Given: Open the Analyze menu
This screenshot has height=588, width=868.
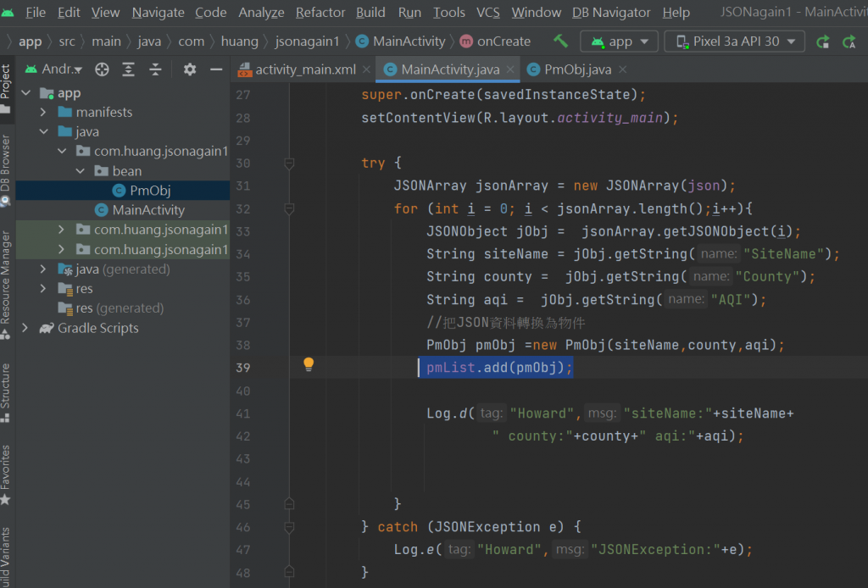Looking at the screenshot, I should click(261, 12).
